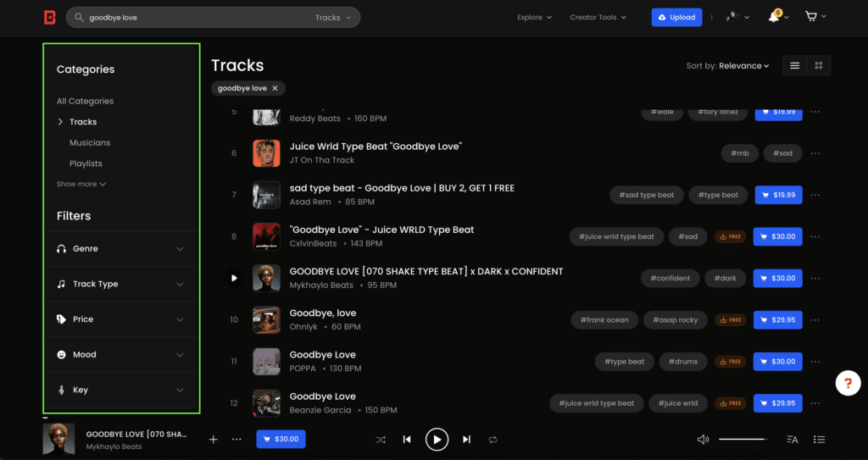Skip to previous track

point(407,440)
